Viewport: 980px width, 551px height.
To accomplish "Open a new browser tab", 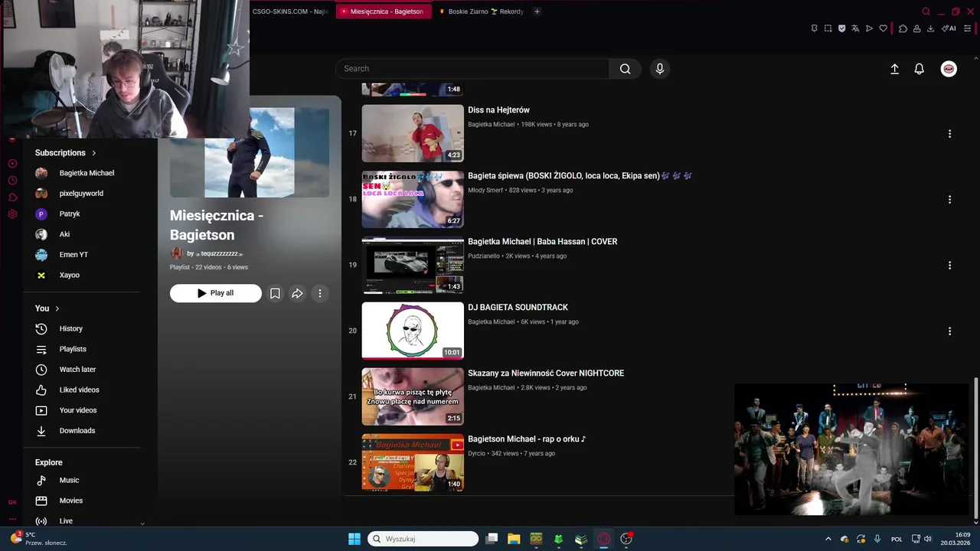I will coord(537,11).
